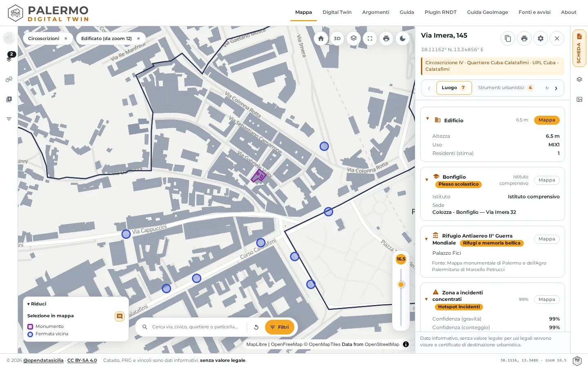This screenshot has height=368, width=588.
Task: Close the Via Imera, 145 panel
Action: [x=557, y=38]
